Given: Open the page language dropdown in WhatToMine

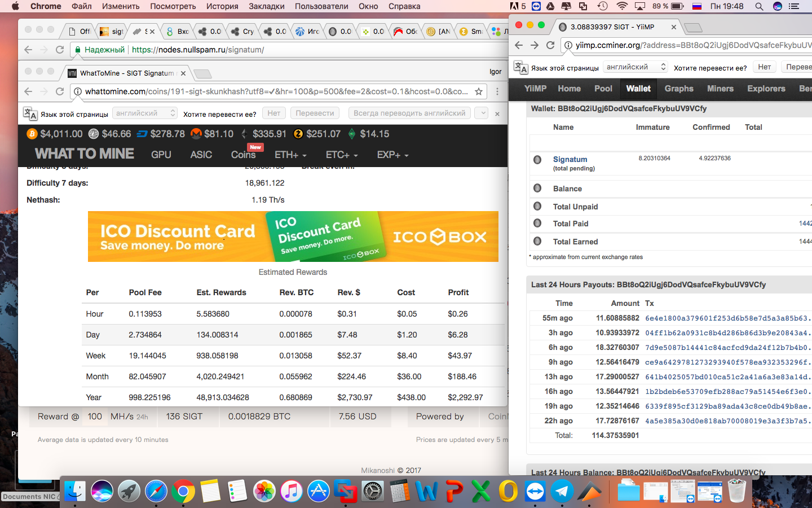Looking at the screenshot, I should click(x=145, y=113).
